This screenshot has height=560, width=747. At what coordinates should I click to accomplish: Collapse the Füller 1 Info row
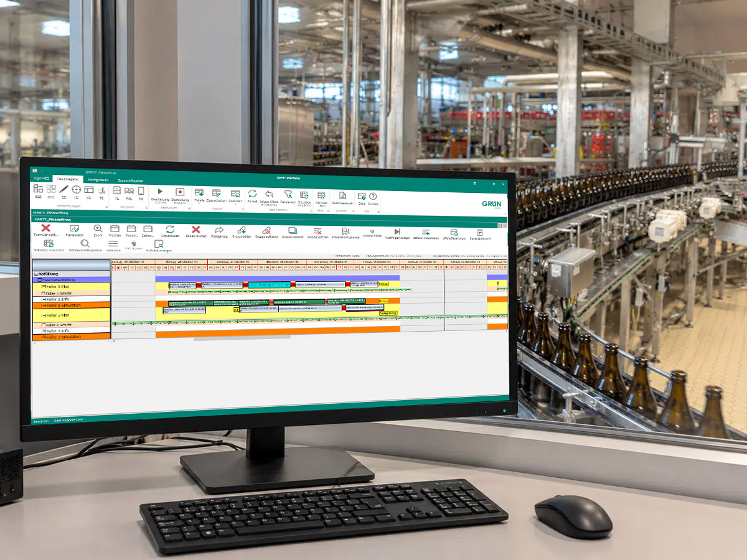click(44, 299)
